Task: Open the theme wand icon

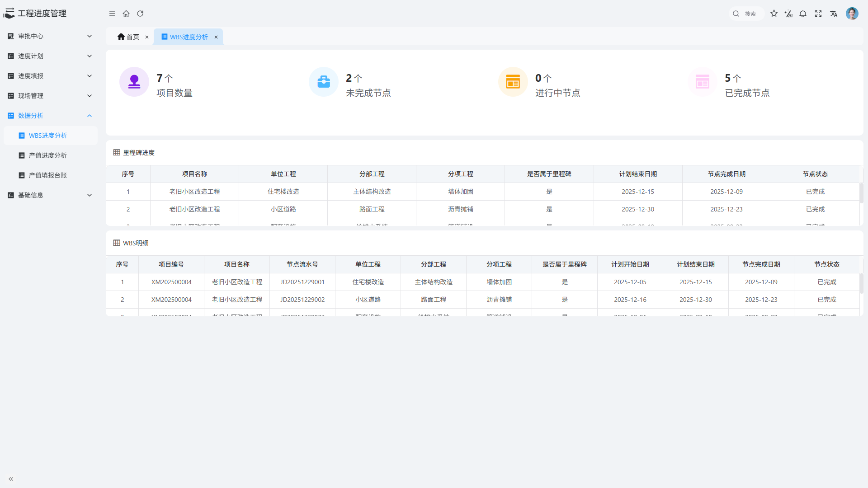Action: tap(788, 14)
